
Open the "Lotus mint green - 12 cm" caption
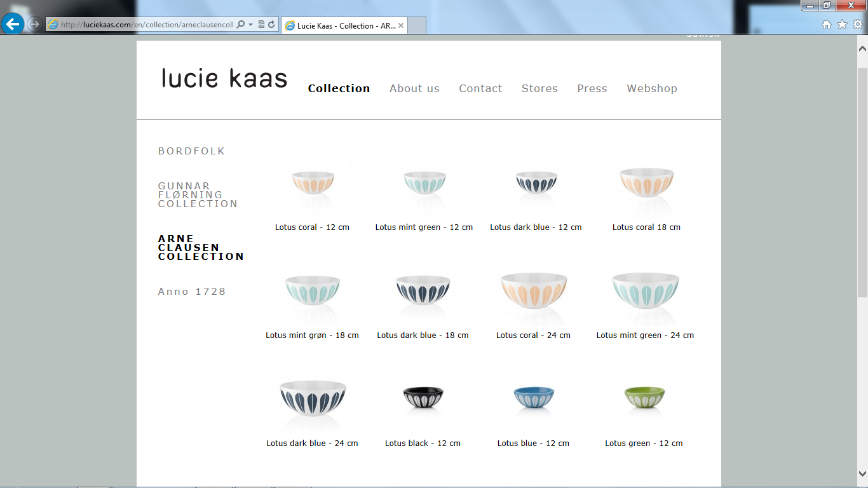pyautogui.click(x=424, y=227)
